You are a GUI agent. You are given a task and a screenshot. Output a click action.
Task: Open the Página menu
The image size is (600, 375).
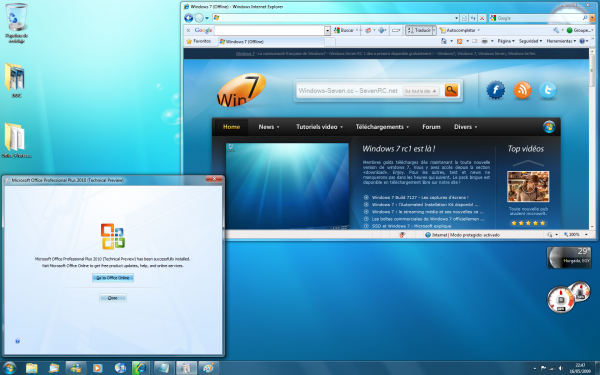505,41
